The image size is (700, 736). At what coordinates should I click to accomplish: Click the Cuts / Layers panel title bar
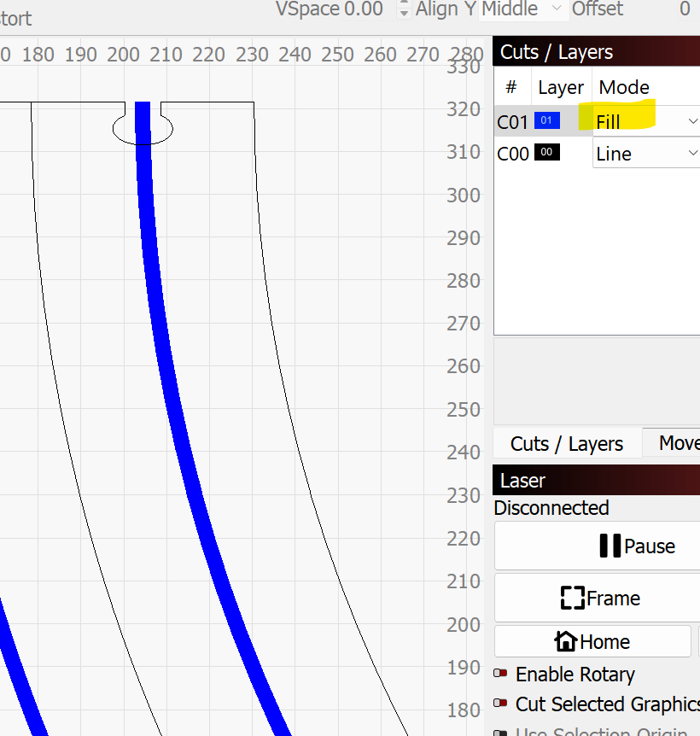pyautogui.click(x=597, y=51)
